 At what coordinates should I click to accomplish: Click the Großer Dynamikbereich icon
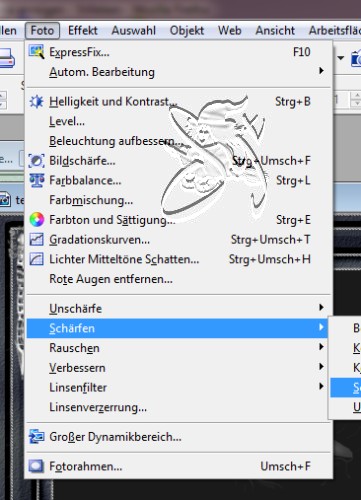(x=36, y=437)
